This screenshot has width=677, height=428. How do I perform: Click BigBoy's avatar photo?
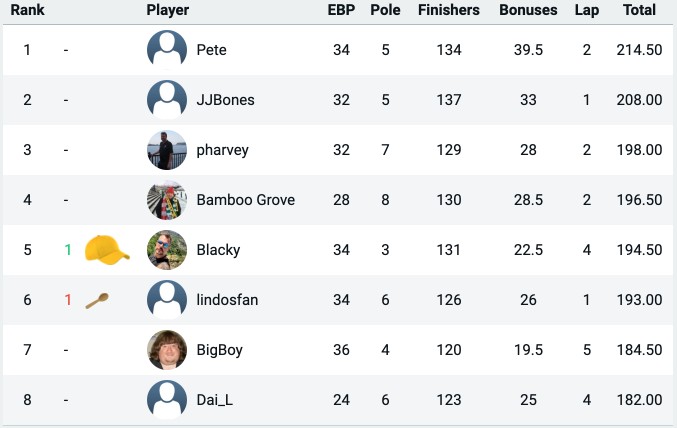click(x=167, y=350)
